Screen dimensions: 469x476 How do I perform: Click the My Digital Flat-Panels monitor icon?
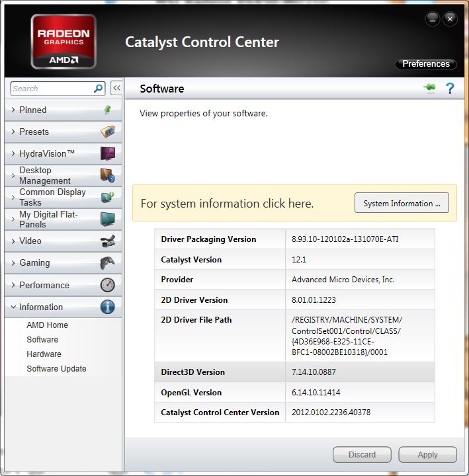pyautogui.click(x=108, y=219)
